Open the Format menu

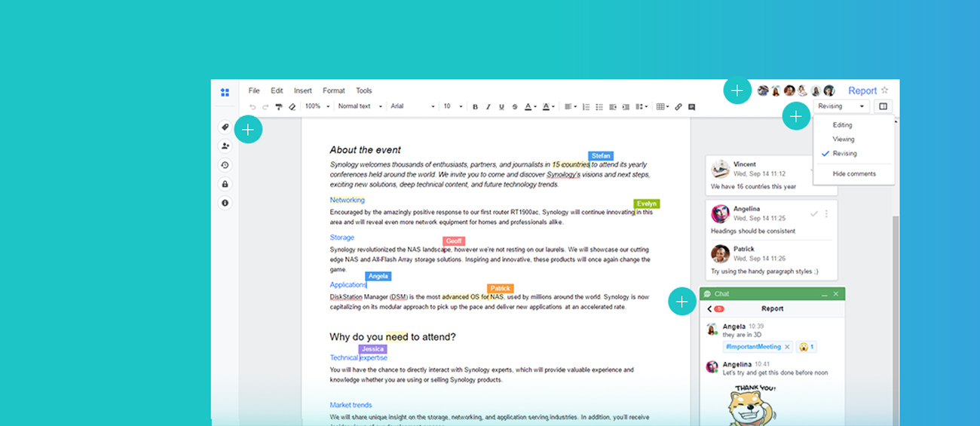coord(334,90)
